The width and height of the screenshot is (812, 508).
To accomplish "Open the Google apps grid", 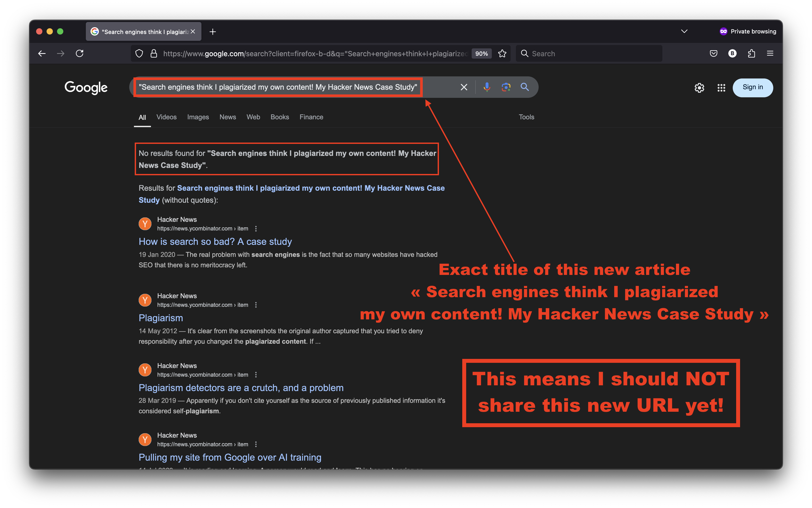I will (x=721, y=88).
